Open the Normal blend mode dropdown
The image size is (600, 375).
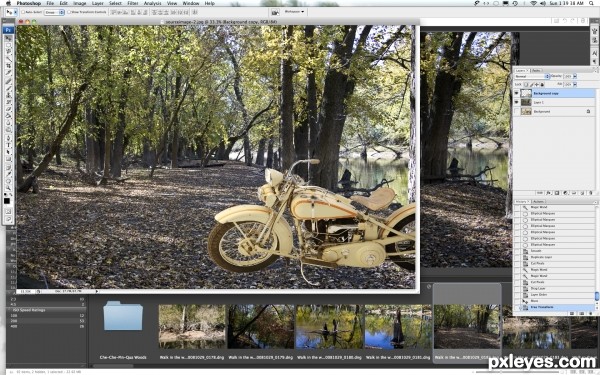coord(532,76)
